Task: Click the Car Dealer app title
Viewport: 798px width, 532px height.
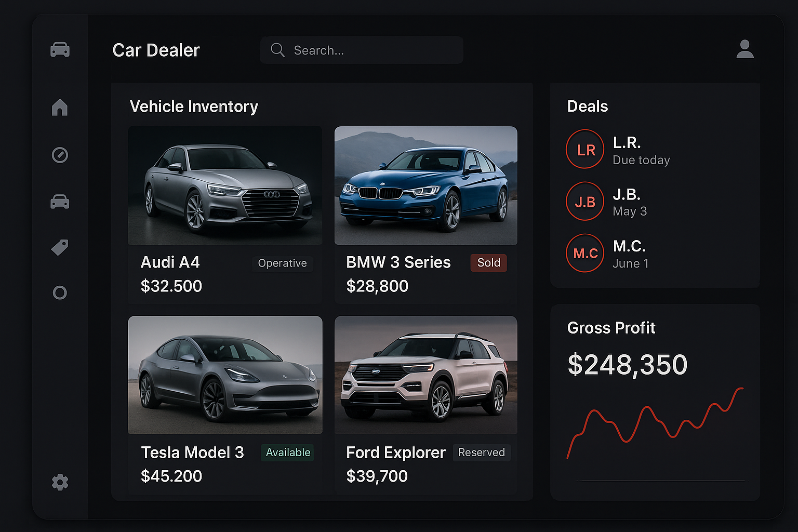Action: tap(156, 50)
